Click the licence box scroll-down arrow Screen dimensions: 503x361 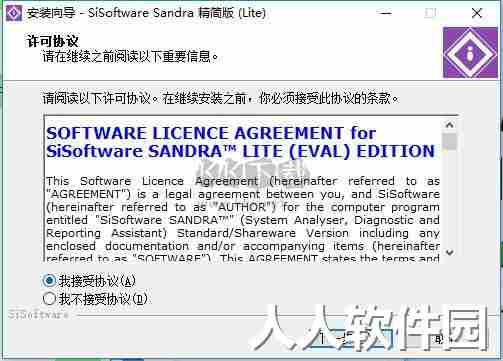point(450,252)
